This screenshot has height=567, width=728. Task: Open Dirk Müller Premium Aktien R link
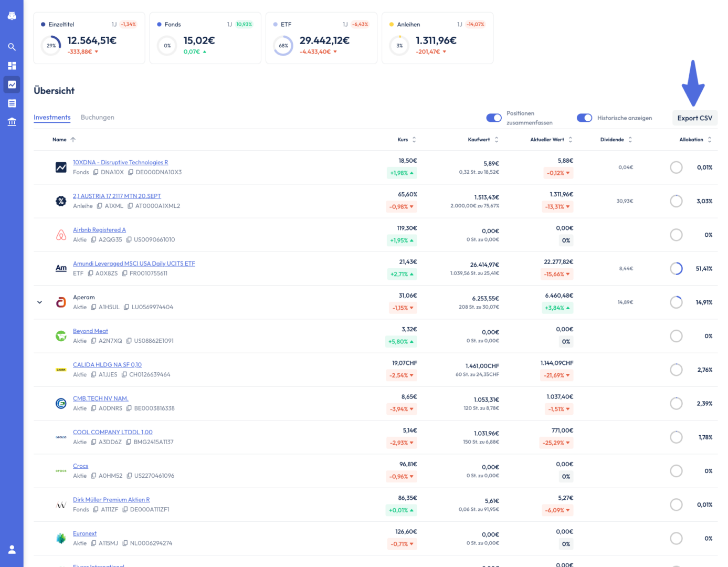111,500
